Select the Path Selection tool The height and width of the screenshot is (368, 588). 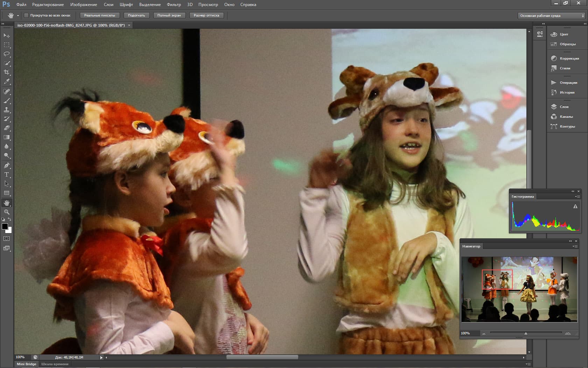click(x=7, y=184)
